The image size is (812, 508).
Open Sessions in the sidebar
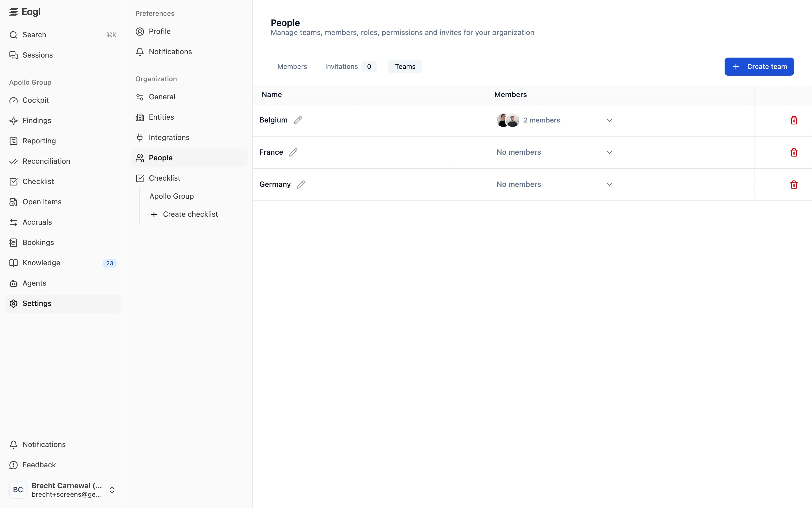pyautogui.click(x=63, y=55)
